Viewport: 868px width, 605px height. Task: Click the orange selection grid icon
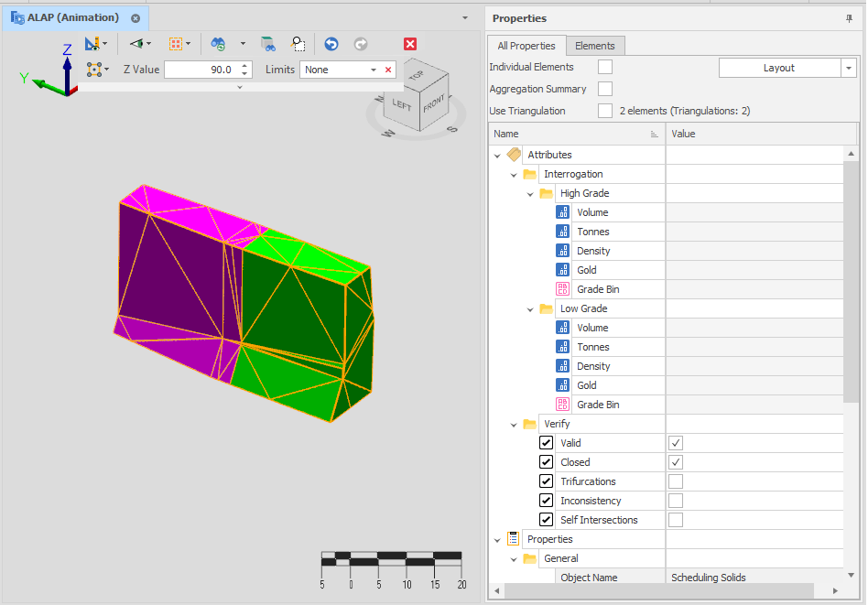(x=176, y=44)
